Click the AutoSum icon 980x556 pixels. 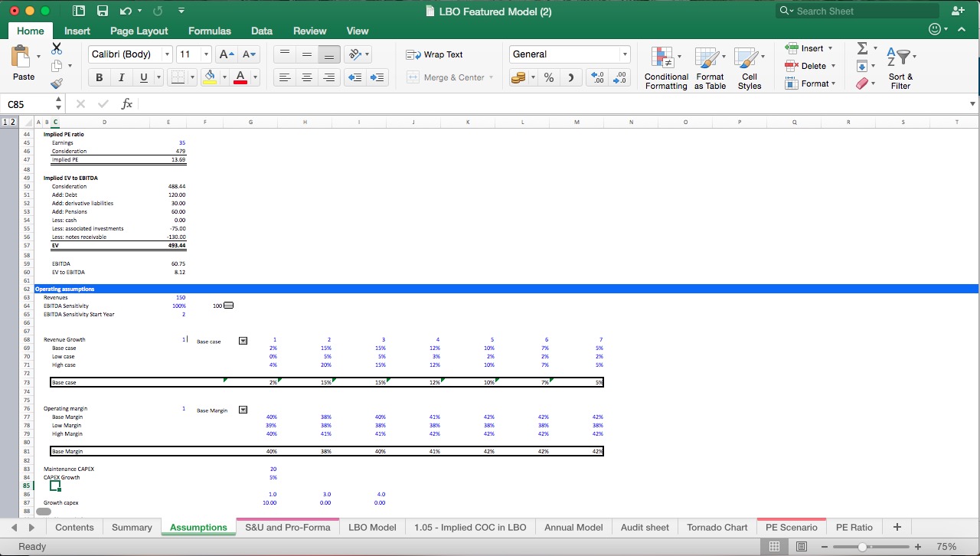[864, 48]
